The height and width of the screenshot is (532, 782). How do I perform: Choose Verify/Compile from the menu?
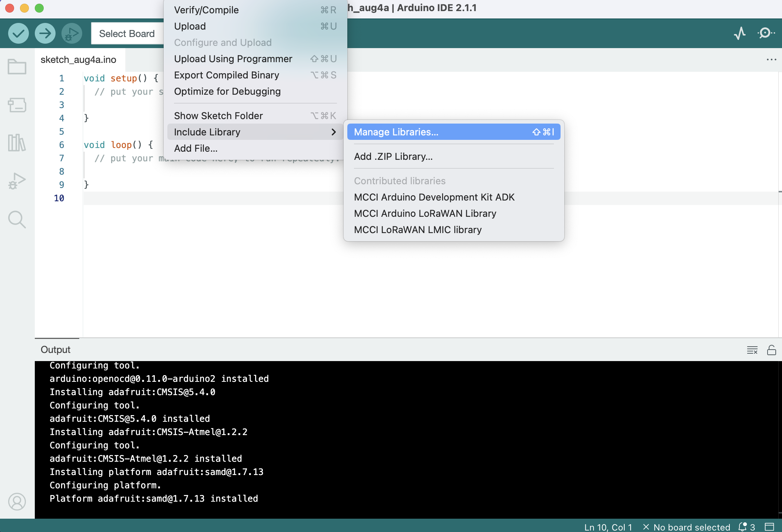tap(255, 10)
